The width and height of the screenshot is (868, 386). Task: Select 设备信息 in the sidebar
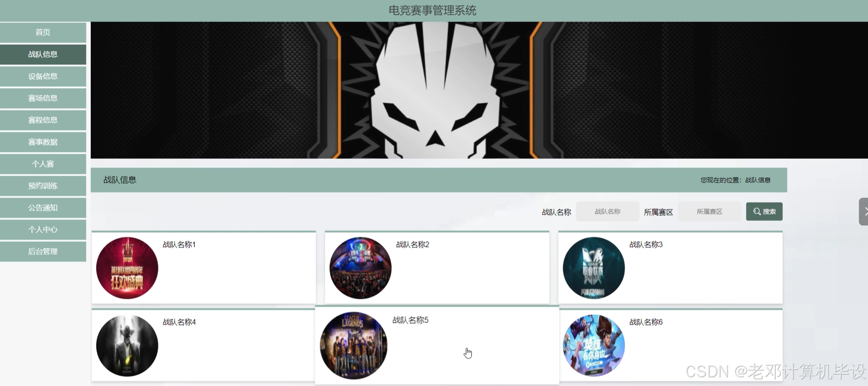coord(43,76)
